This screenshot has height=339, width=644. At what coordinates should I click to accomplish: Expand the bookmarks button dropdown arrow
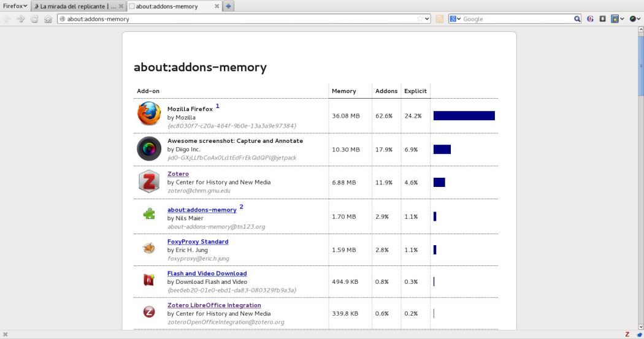623,19
